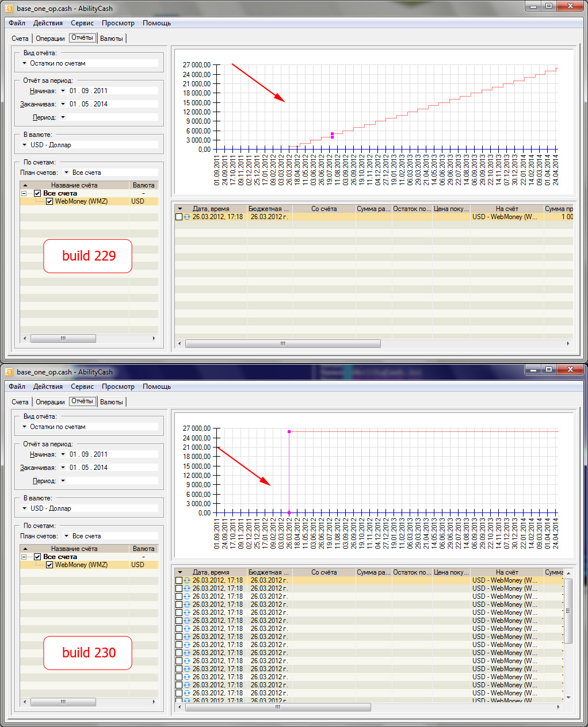Open 'Вид отчёта' dropdown in upper window
This screenshot has width=588, height=727.
[x=25, y=63]
